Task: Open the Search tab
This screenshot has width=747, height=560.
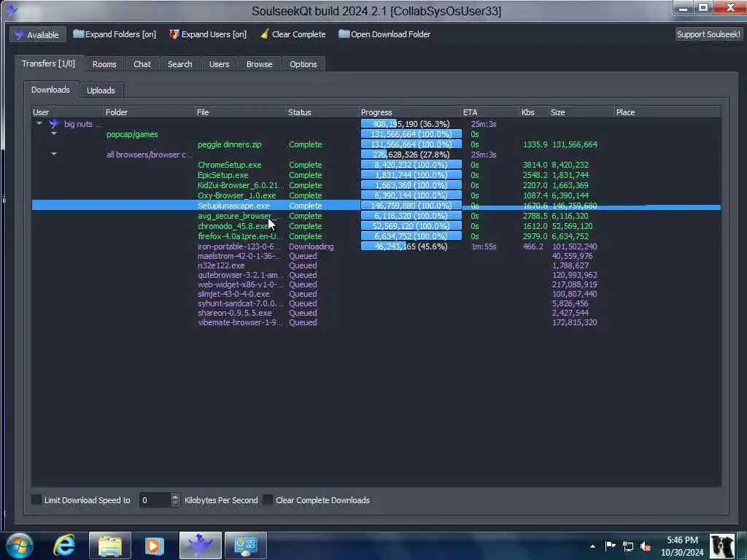Action: (x=179, y=64)
